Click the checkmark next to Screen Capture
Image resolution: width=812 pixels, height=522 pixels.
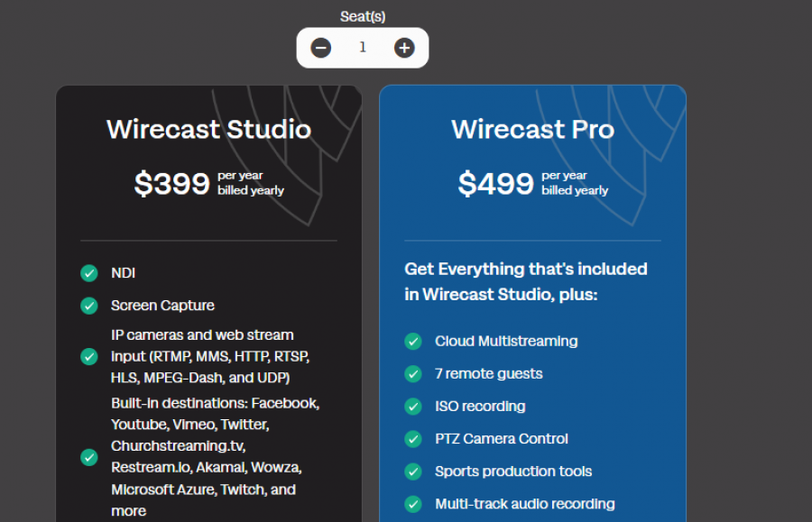(89, 306)
